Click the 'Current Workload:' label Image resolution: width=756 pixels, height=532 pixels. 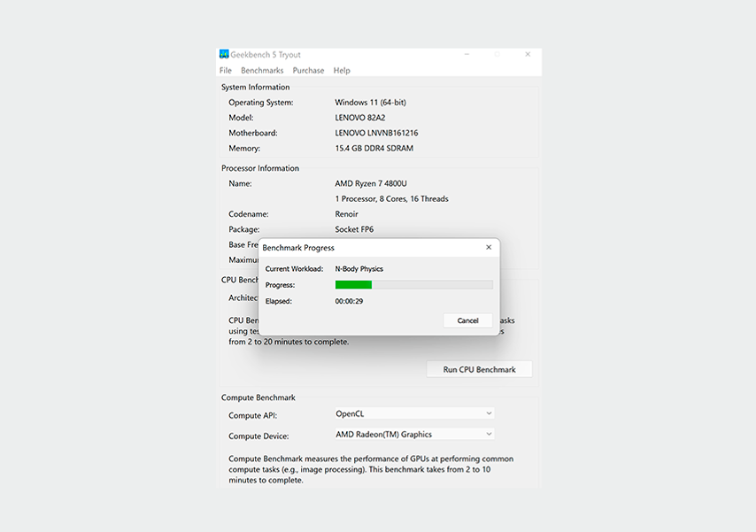pos(294,269)
